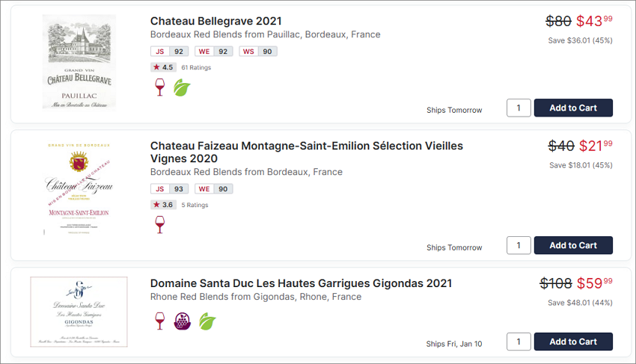Click the Domaine Santa Duc label image
Viewport: 636px width, 364px height.
click(x=79, y=312)
